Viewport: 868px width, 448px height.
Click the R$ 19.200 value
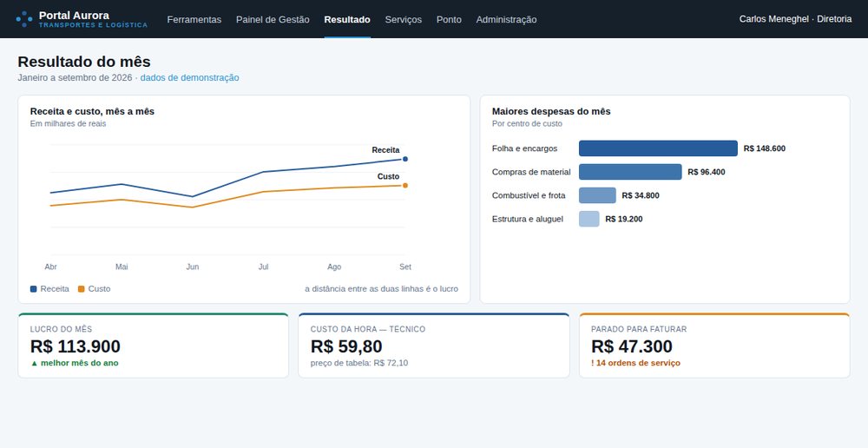[x=624, y=219]
